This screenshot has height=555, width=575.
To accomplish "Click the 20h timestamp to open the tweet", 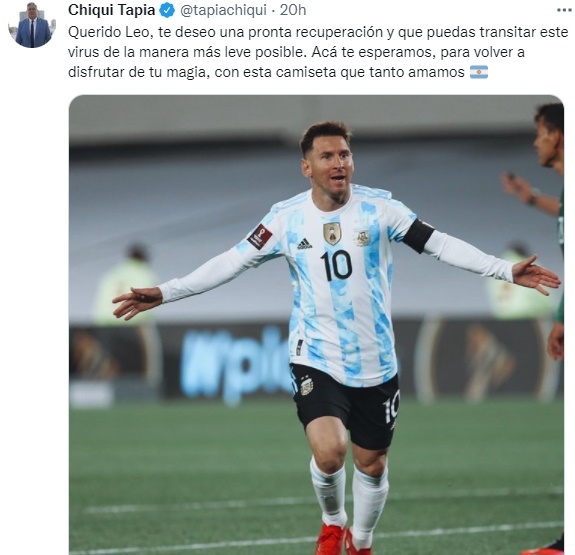I will click(x=293, y=10).
